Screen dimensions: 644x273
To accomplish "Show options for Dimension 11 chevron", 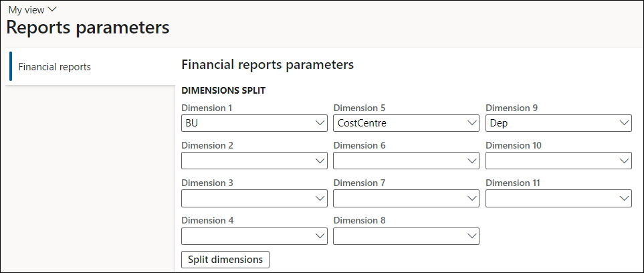I will [624, 198].
